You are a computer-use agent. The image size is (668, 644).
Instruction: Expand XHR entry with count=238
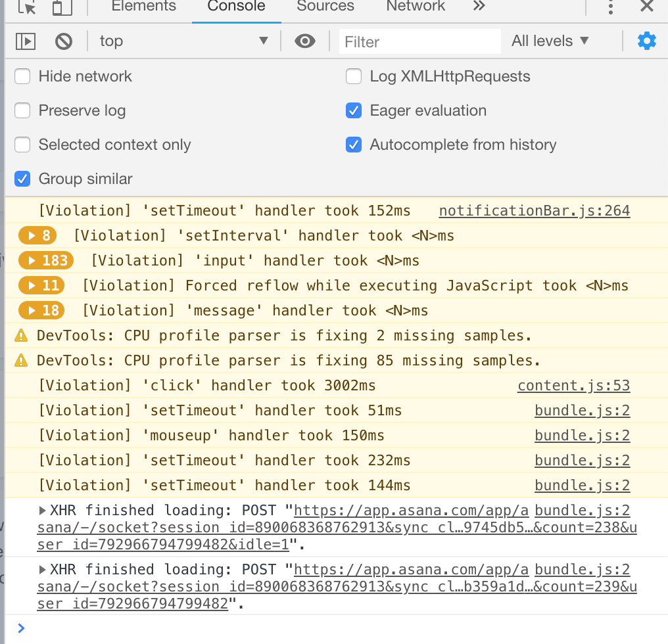[x=42, y=510]
